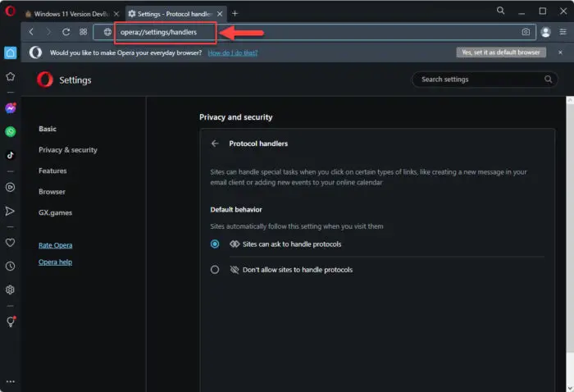
Task: Open TikTok from the sidebar
Action: click(10, 155)
